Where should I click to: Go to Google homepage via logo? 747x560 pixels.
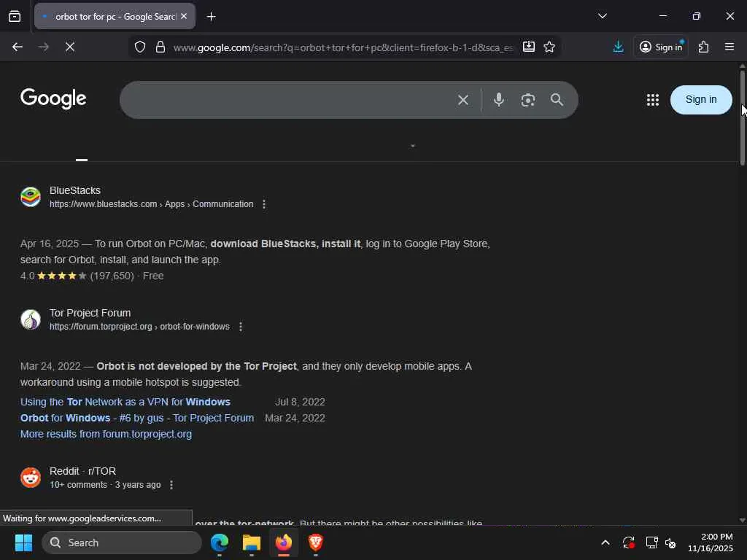(53, 98)
